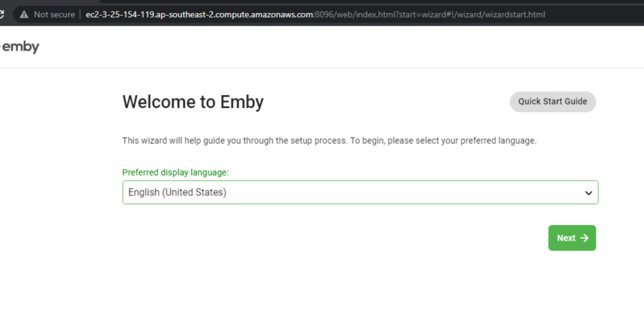Click the Not secure warning triangle icon
This screenshot has height=311, width=644.
[24, 14]
